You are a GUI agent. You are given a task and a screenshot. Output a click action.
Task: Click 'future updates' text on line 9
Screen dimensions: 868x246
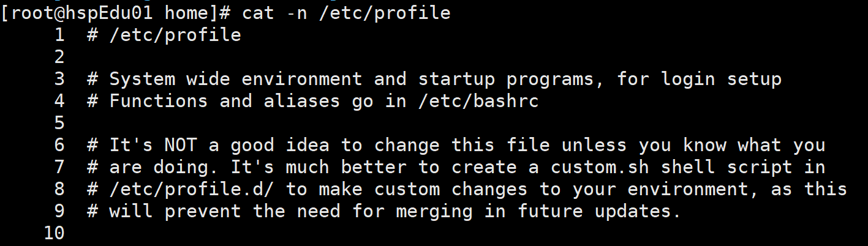click(x=594, y=211)
